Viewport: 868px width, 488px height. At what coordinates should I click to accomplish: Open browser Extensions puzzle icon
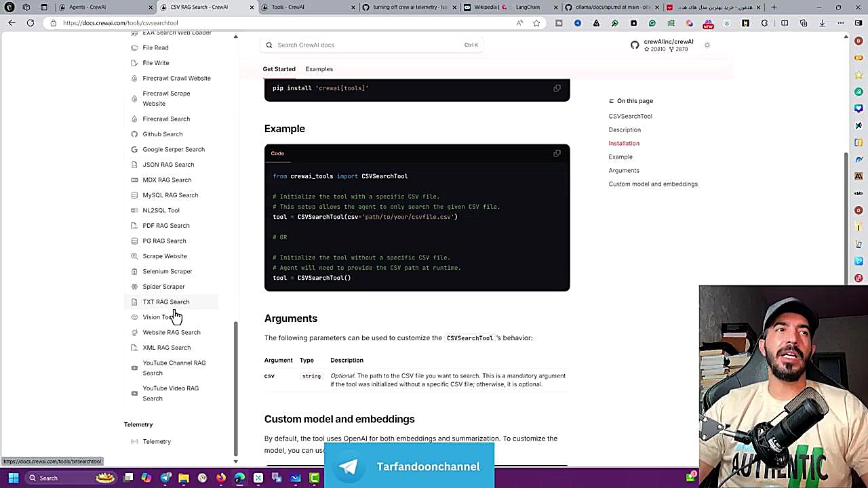(764, 23)
